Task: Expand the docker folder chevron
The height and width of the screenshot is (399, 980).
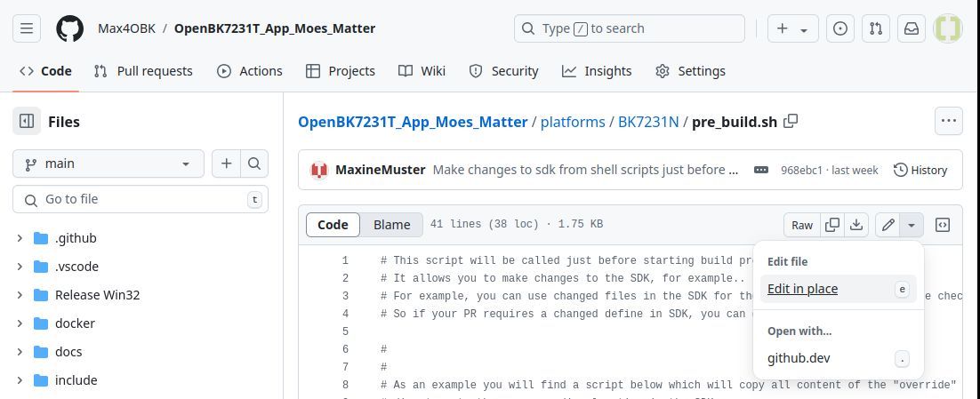Action: (x=20, y=323)
